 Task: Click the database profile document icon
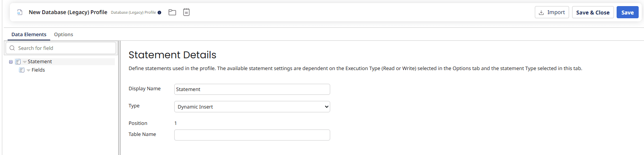click(20, 12)
